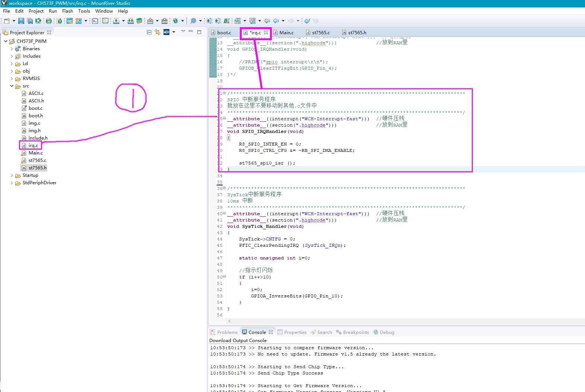Click the shift-right indent toolbar icon
Viewport: 585px width, 392px height.
point(210,21)
